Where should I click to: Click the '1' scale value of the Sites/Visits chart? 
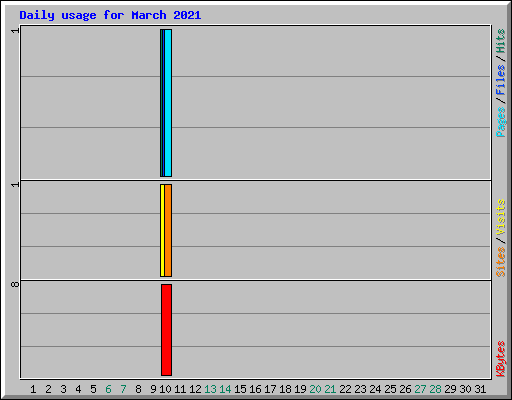15,184
